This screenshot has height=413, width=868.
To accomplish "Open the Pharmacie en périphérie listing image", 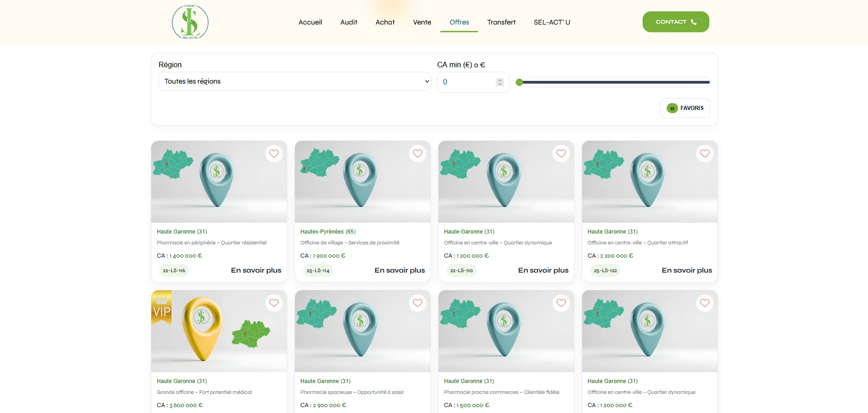I will point(219,182).
